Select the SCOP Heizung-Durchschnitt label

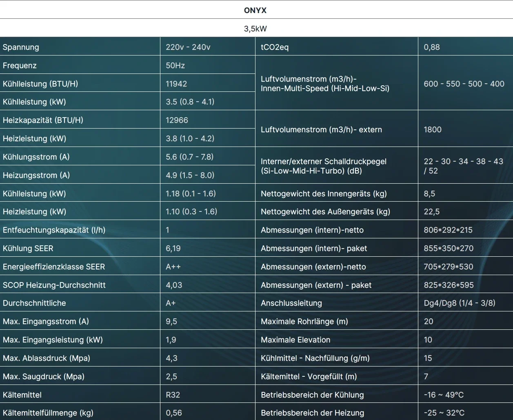coord(54,285)
